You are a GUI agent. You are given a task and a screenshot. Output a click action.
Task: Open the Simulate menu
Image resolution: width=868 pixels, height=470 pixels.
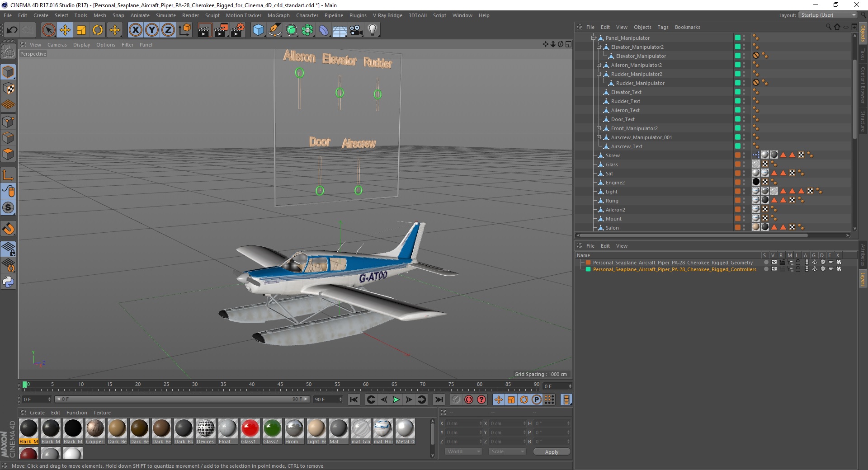(165, 15)
